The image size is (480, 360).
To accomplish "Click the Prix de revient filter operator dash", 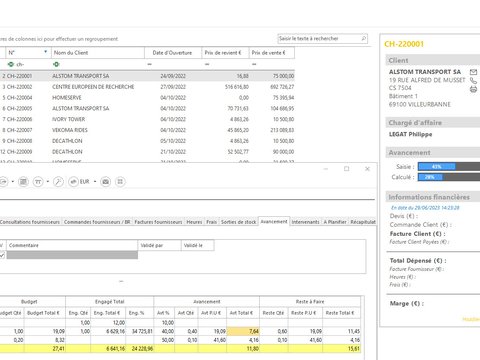I will pos(207,64).
